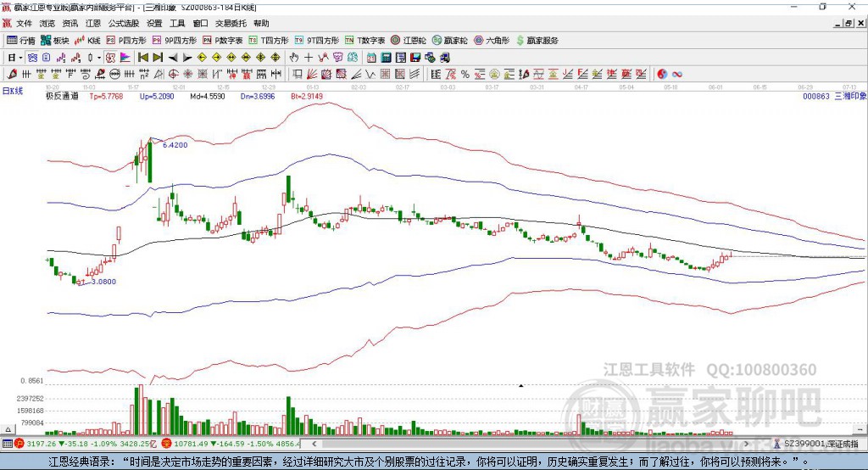Image resolution: width=868 pixels, height=470 pixels.
Task: Select the red fan lines tool
Action: click(x=312, y=75)
